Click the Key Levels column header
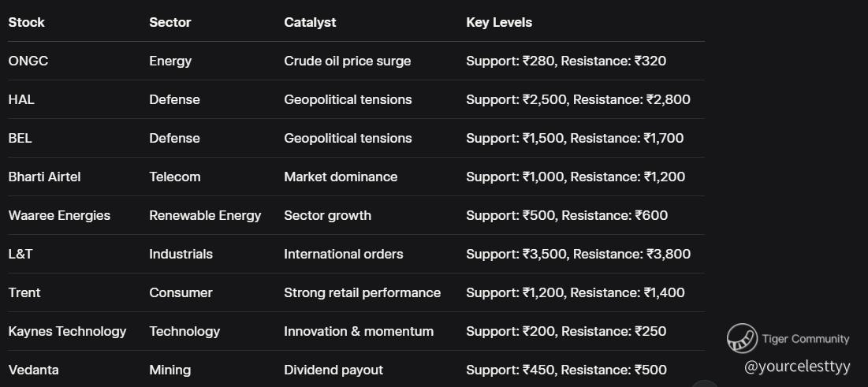Screen dimensions: 868x387 pos(499,22)
